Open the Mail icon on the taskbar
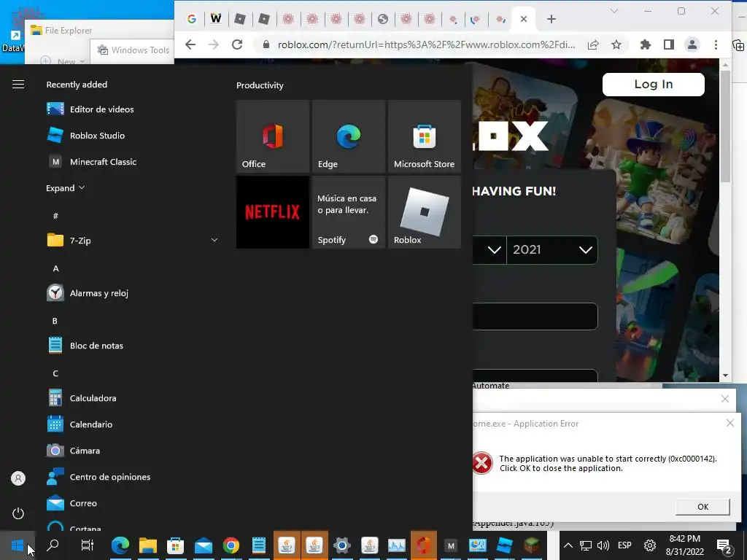The image size is (747, 560). pyautogui.click(x=204, y=545)
